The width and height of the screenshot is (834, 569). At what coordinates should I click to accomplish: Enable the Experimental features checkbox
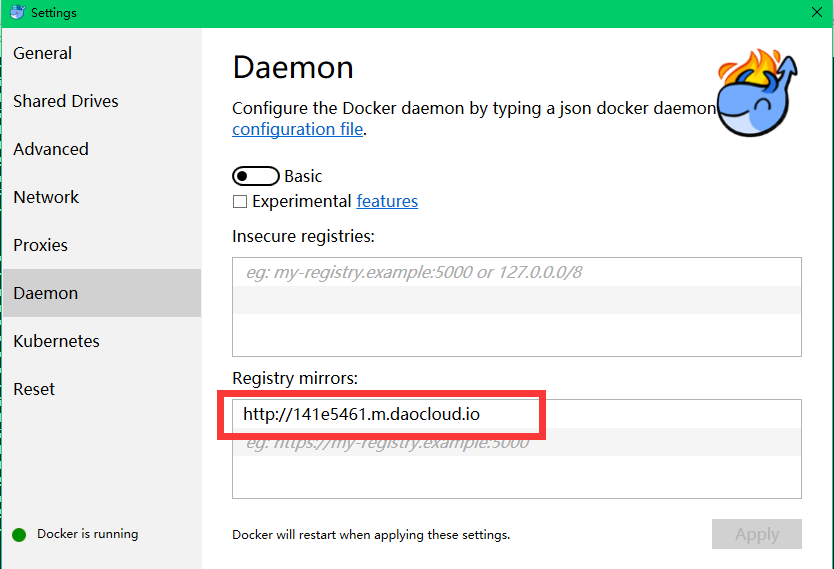coord(240,202)
